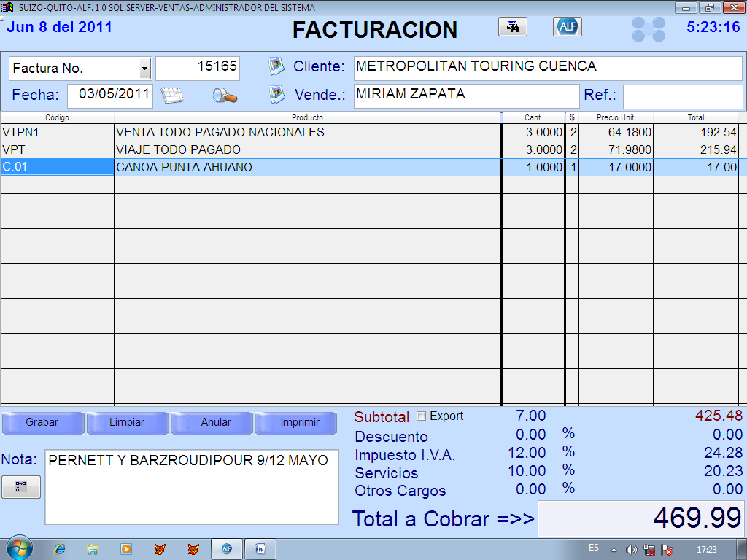The image size is (747, 560).
Task: Click the binoculars search button in header
Action: click(x=513, y=27)
